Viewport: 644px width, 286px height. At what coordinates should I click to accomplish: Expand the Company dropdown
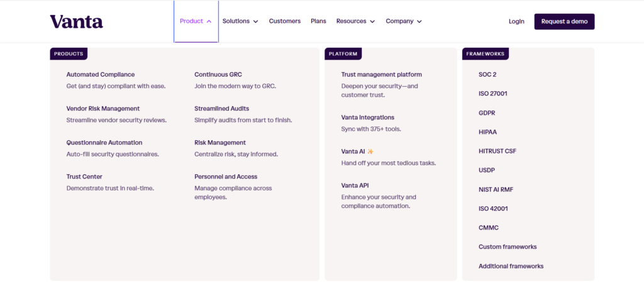pos(404,21)
